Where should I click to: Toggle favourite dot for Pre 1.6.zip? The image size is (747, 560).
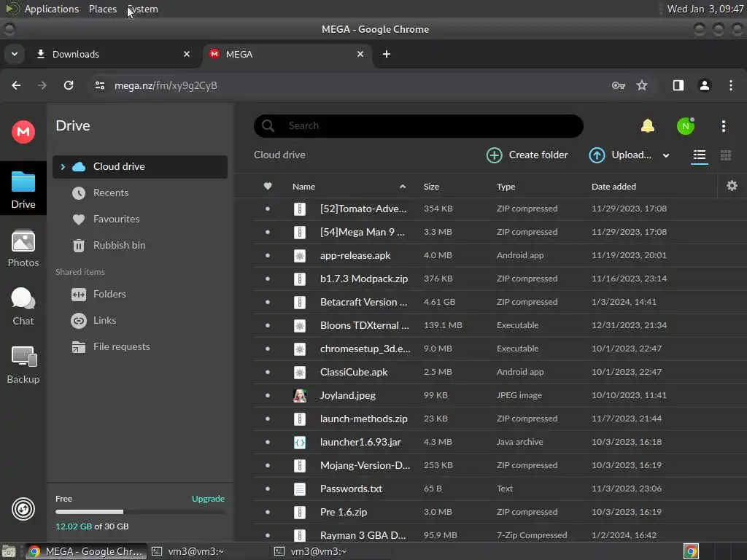pyautogui.click(x=268, y=512)
